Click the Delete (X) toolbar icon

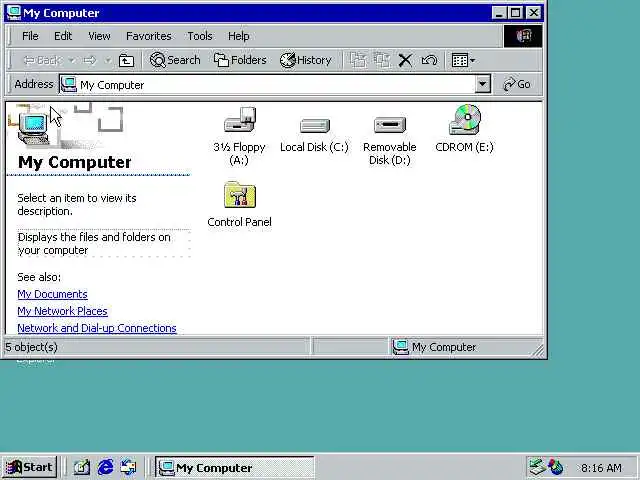[x=405, y=60]
